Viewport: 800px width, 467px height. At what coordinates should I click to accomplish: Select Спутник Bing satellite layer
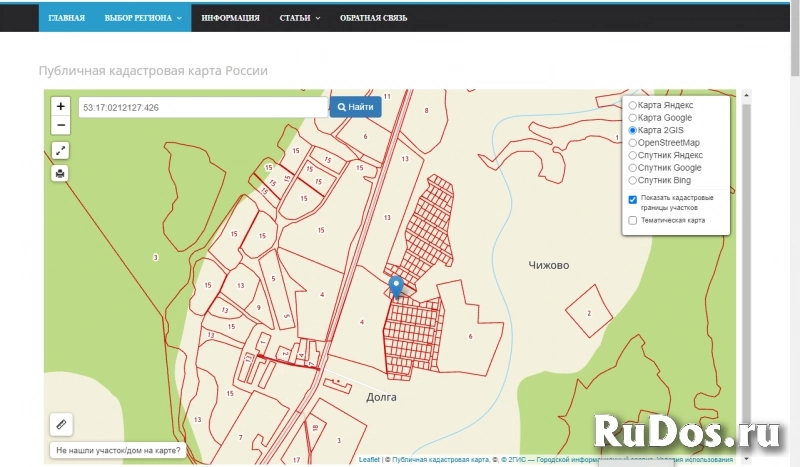[633, 180]
